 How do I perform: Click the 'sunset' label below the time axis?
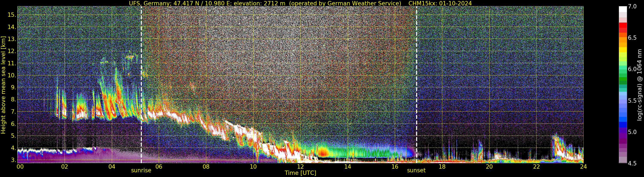[416, 171]
